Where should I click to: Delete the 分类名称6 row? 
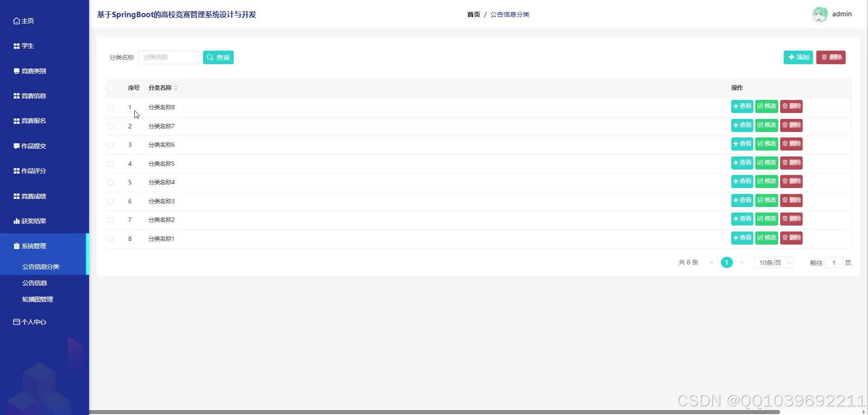click(792, 144)
